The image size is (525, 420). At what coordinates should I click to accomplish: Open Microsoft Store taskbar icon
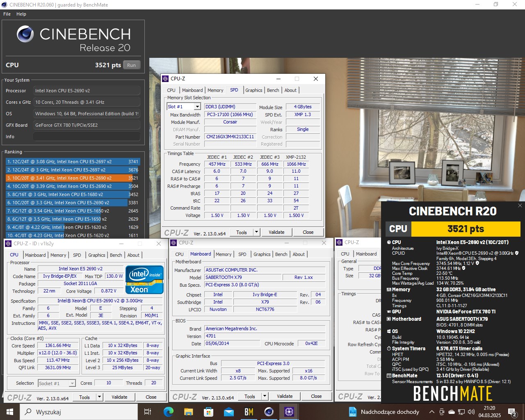(209, 411)
